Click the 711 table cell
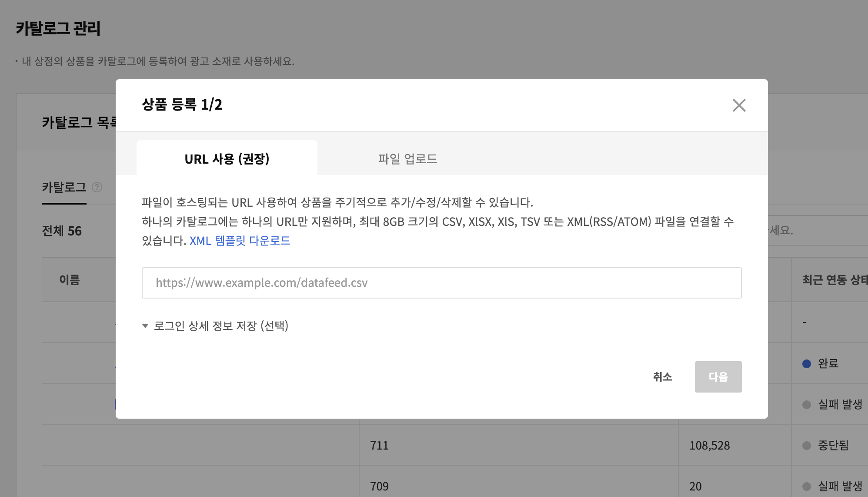Image resolution: width=868 pixels, height=497 pixels. tap(379, 446)
